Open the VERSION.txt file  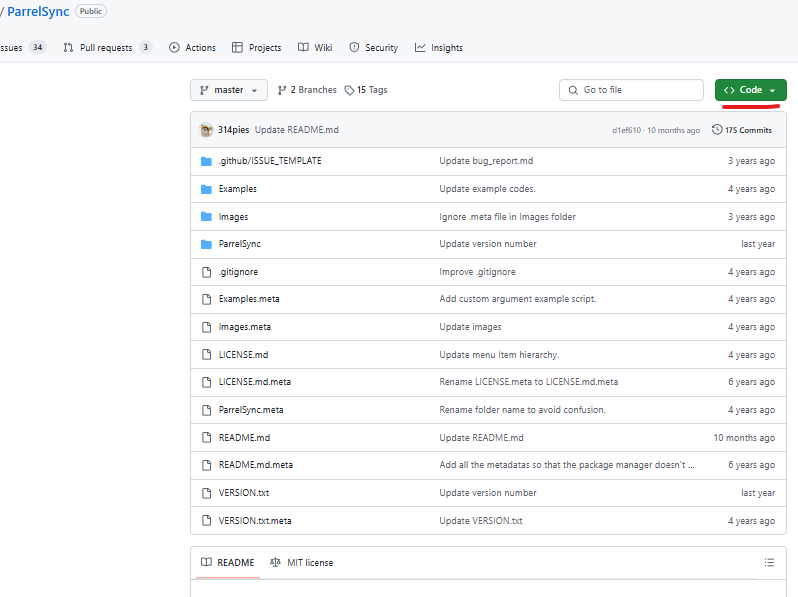tap(244, 493)
